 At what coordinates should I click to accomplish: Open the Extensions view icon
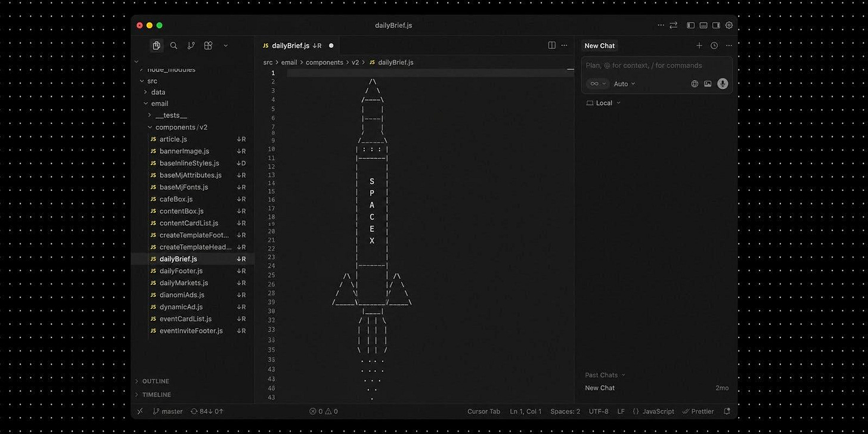[x=208, y=45]
